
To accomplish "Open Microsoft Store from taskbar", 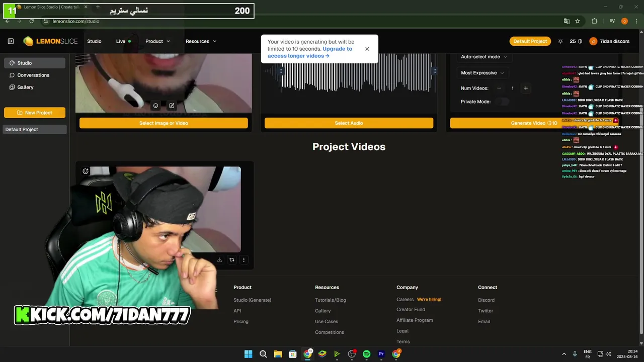I will (x=292, y=354).
